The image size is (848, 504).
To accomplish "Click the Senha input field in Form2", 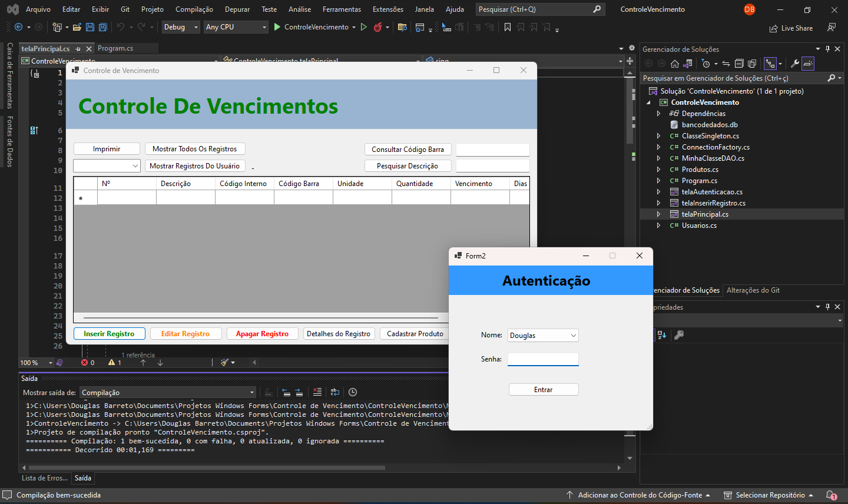I will pyautogui.click(x=543, y=359).
